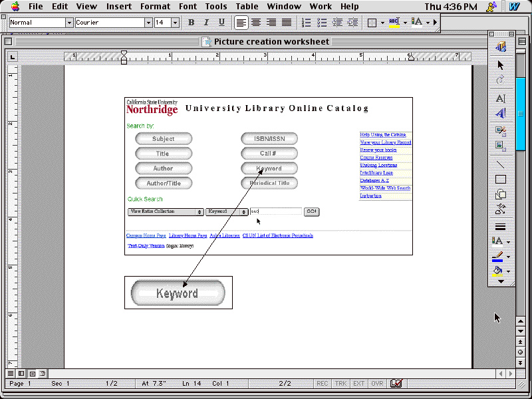
Task: Apply a numbered list
Action: click(307, 23)
